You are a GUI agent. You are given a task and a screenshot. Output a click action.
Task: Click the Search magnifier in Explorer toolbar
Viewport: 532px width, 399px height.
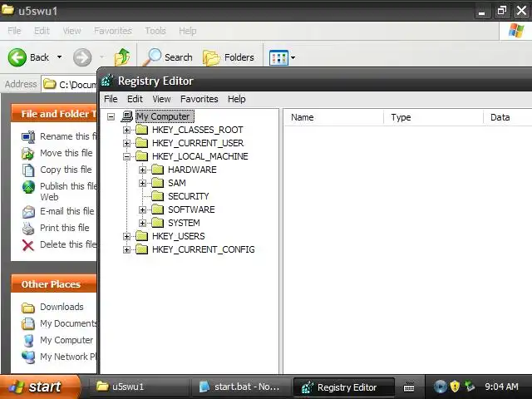pos(152,57)
